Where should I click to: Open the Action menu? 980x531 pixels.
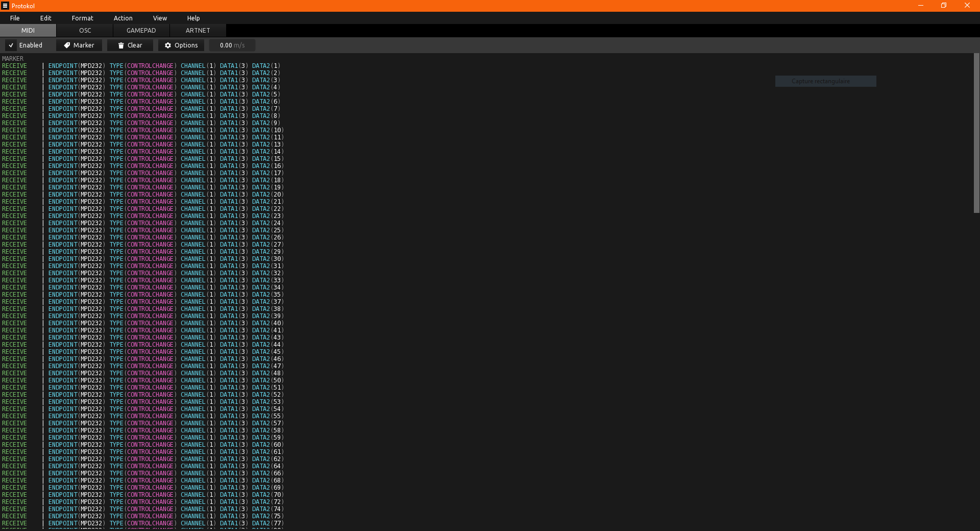click(x=123, y=18)
